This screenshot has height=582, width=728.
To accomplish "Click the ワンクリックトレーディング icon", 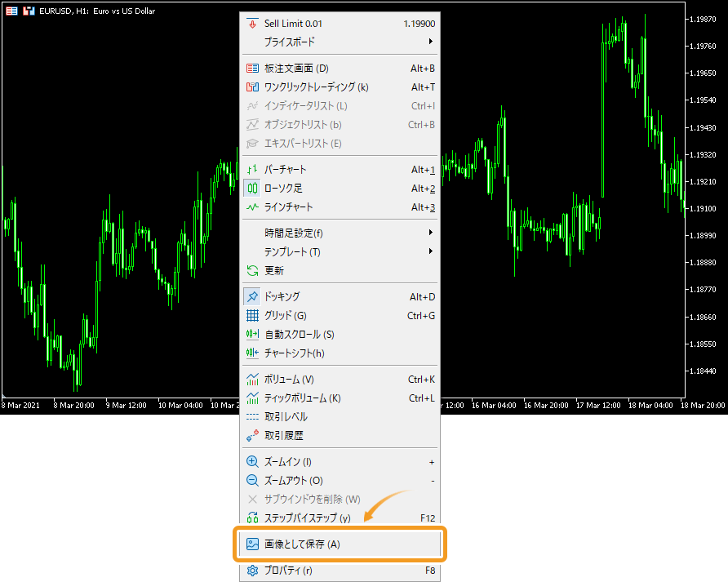I will click(x=252, y=87).
